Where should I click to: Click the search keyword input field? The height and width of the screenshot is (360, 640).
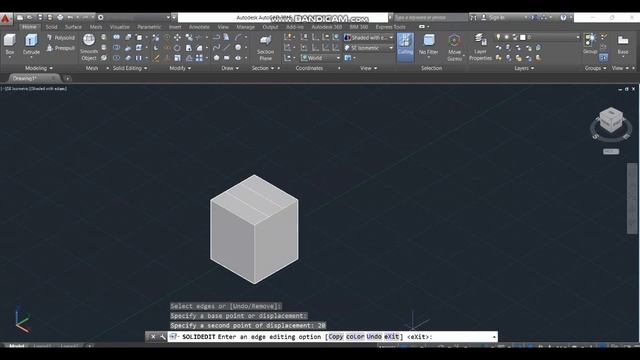pyautogui.click(x=431, y=18)
